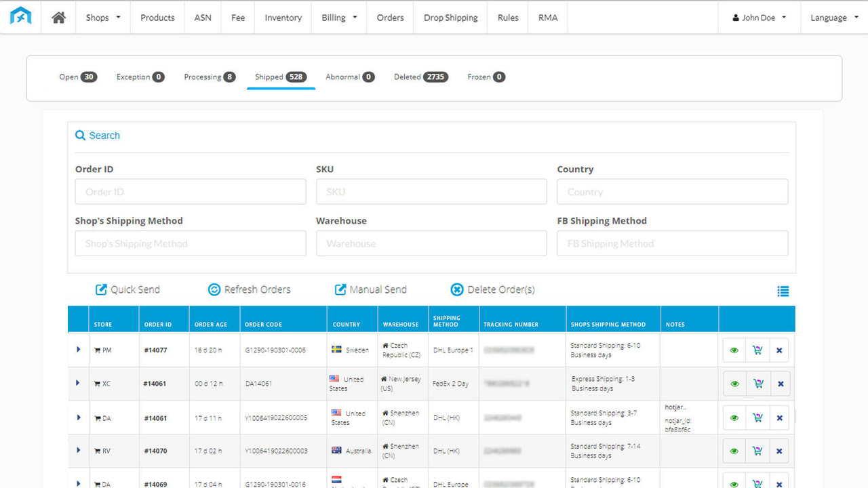This screenshot has height=488, width=868.
Task: Open the view details eye icon for order #14077
Action: click(x=734, y=350)
